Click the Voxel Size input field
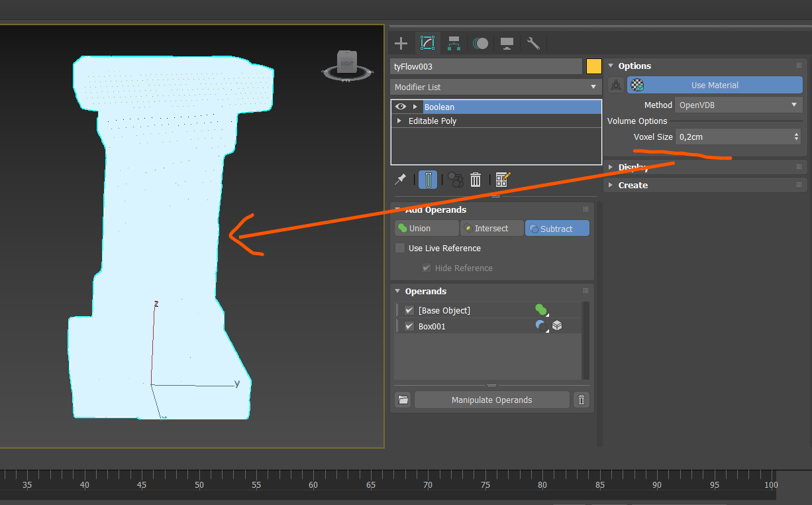 [733, 137]
